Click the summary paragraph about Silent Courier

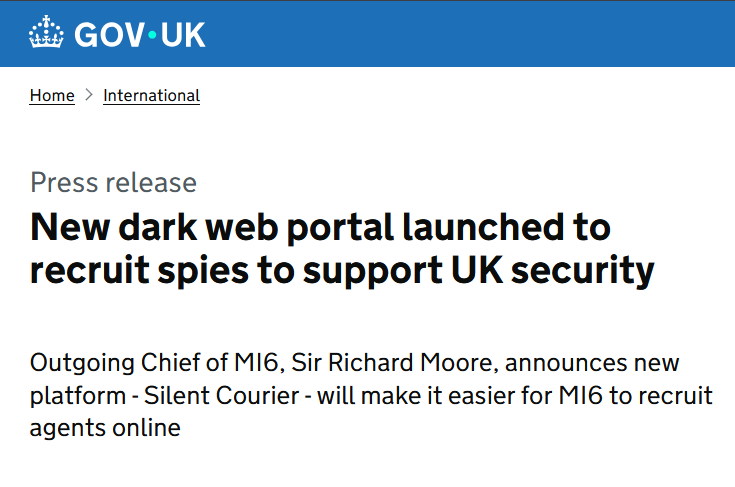(371, 395)
